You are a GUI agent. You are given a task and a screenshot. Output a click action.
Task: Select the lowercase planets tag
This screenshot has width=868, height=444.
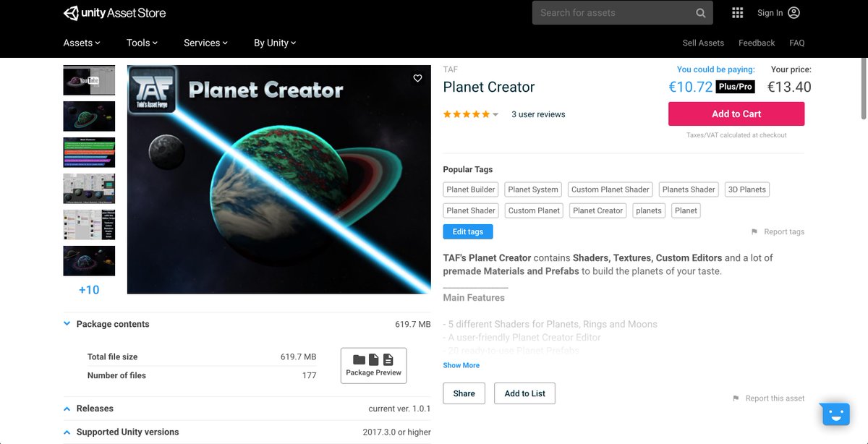[649, 210]
